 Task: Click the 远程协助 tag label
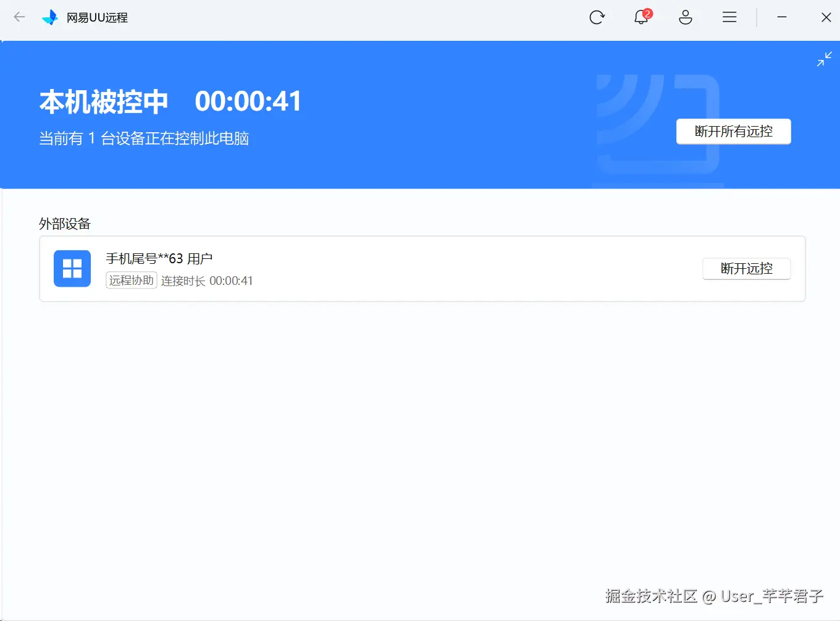(x=132, y=281)
